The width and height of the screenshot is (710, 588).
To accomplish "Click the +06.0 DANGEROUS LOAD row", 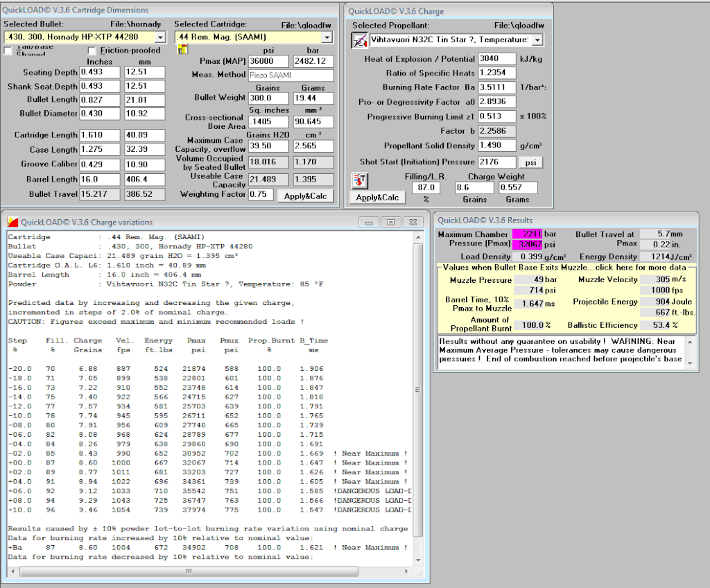I will [x=209, y=491].
